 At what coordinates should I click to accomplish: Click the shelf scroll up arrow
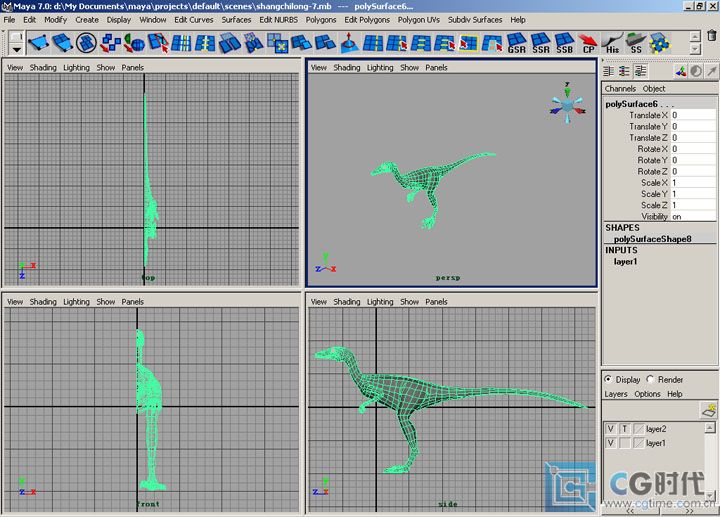click(x=695, y=36)
